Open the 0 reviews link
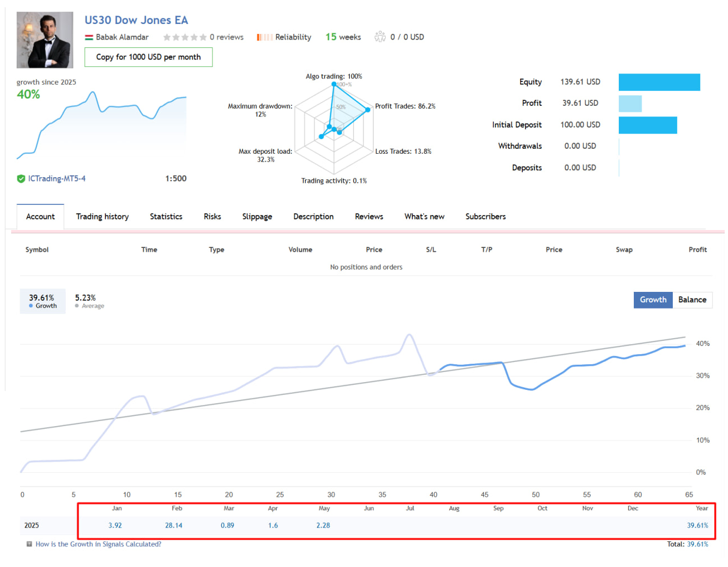The image size is (728, 567). pyautogui.click(x=226, y=37)
